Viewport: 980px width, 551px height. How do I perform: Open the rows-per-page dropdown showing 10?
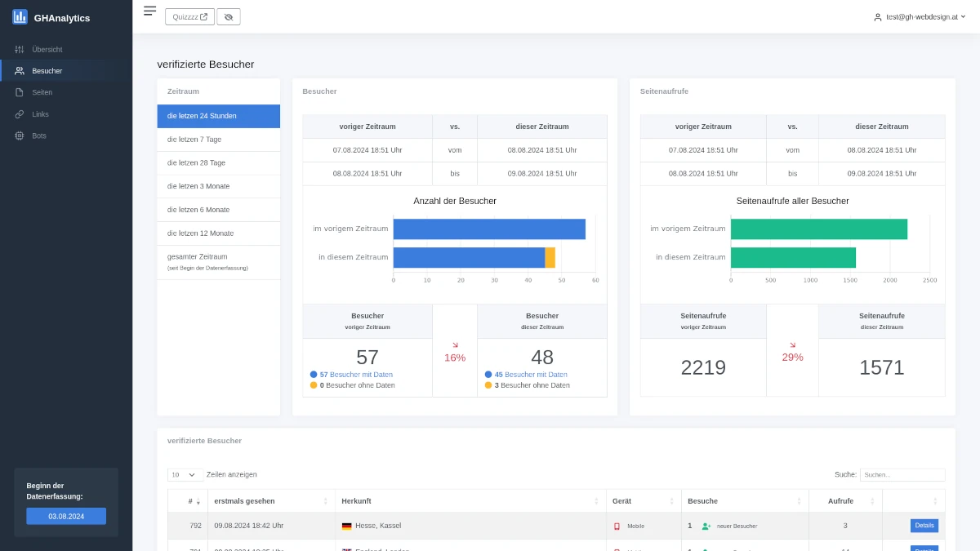pos(185,474)
